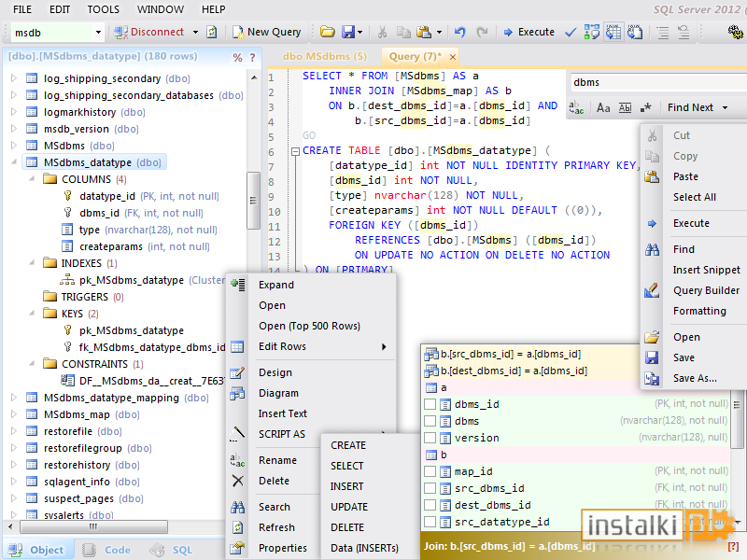Click the question mark help icon in panel header
Image resolution: width=747 pixels, height=560 pixels.
[x=252, y=58]
